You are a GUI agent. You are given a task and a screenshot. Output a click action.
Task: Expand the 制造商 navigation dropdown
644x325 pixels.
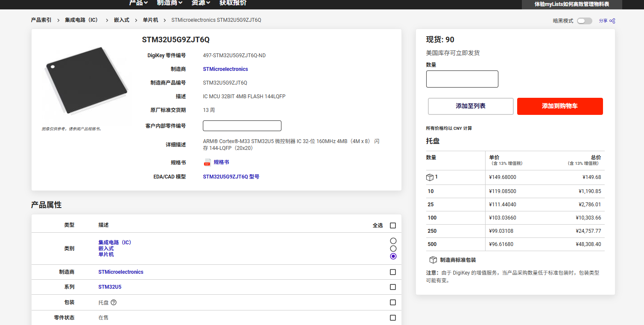[170, 3]
